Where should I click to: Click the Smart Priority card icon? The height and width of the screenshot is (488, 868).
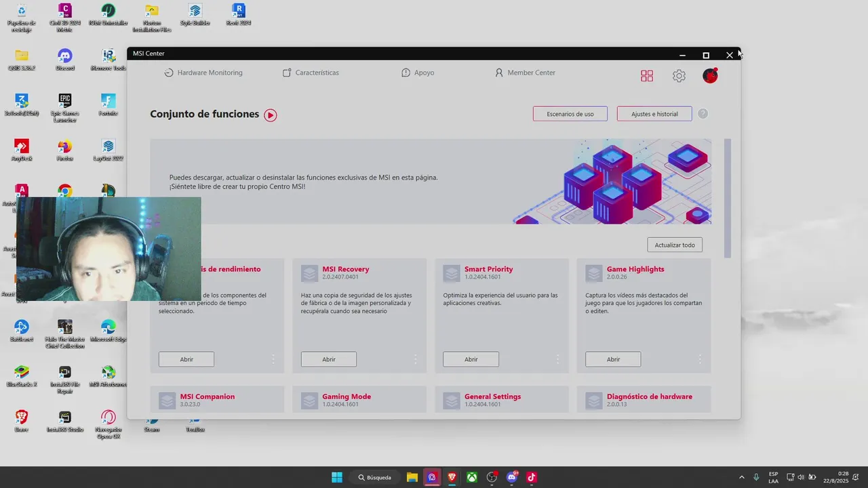pos(452,273)
